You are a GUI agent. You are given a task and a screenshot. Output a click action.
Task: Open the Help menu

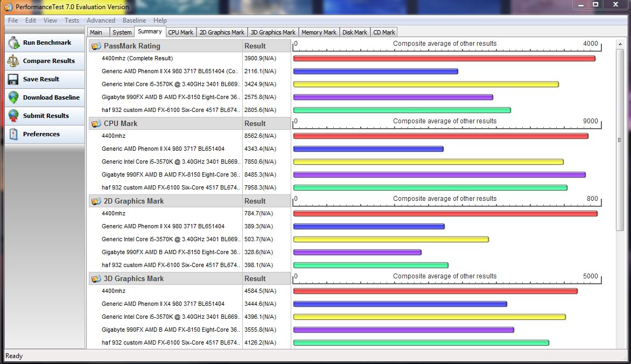[x=160, y=20]
